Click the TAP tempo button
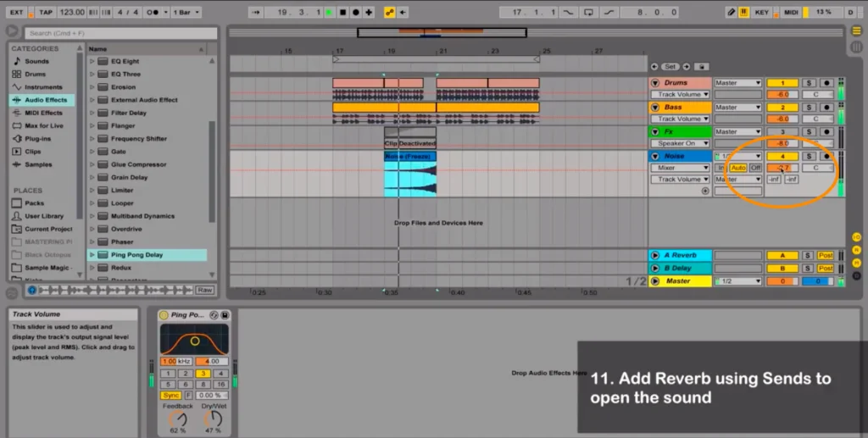This screenshot has width=868, height=438. (46, 12)
